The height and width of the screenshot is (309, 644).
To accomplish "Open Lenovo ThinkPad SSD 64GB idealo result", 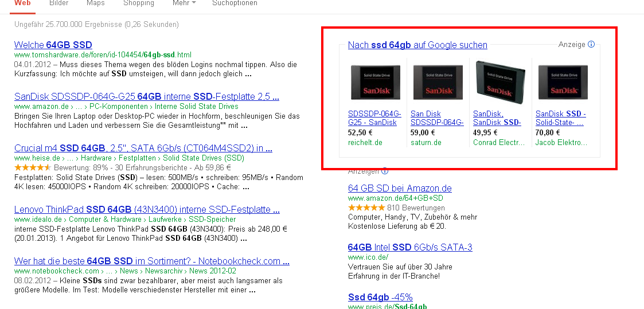I will tap(147, 210).
